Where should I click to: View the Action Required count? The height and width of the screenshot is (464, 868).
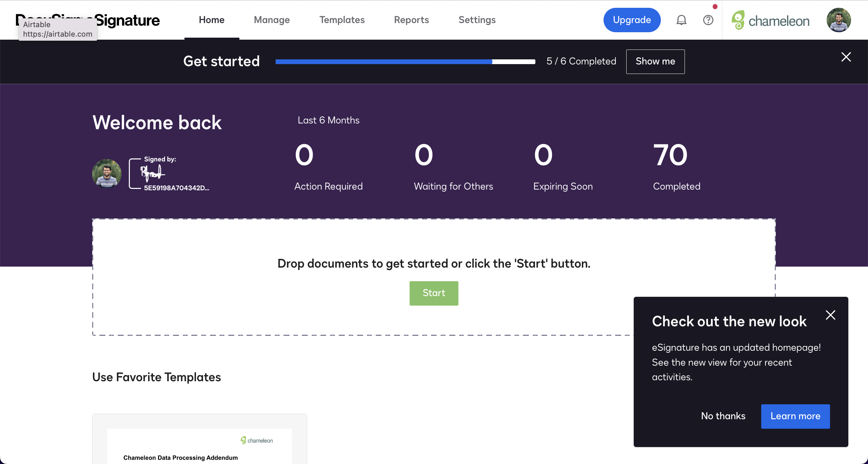[328, 167]
